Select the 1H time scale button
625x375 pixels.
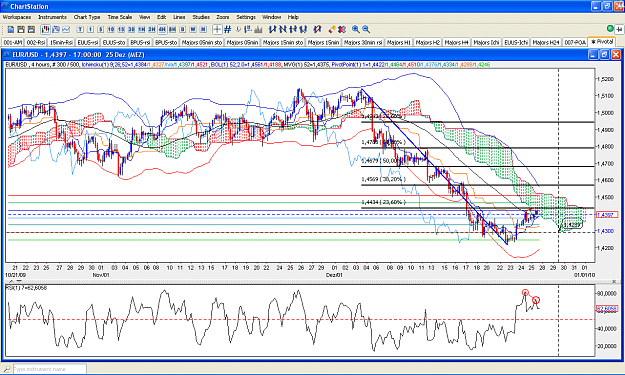[142, 29]
